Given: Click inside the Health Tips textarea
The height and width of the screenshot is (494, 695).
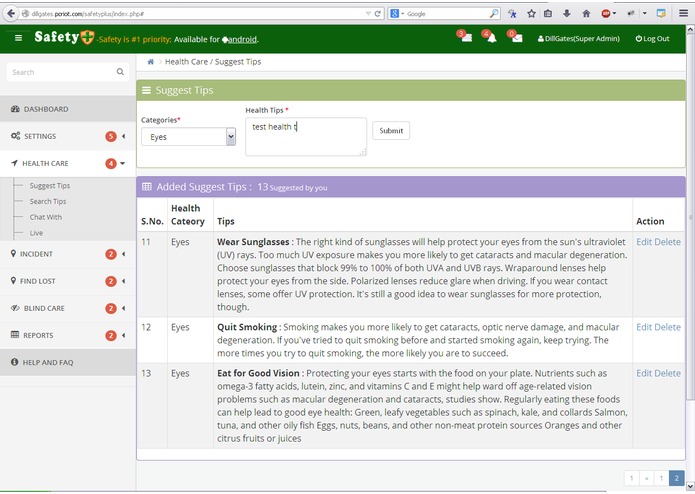Looking at the screenshot, I should pyautogui.click(x=306, y=136).
